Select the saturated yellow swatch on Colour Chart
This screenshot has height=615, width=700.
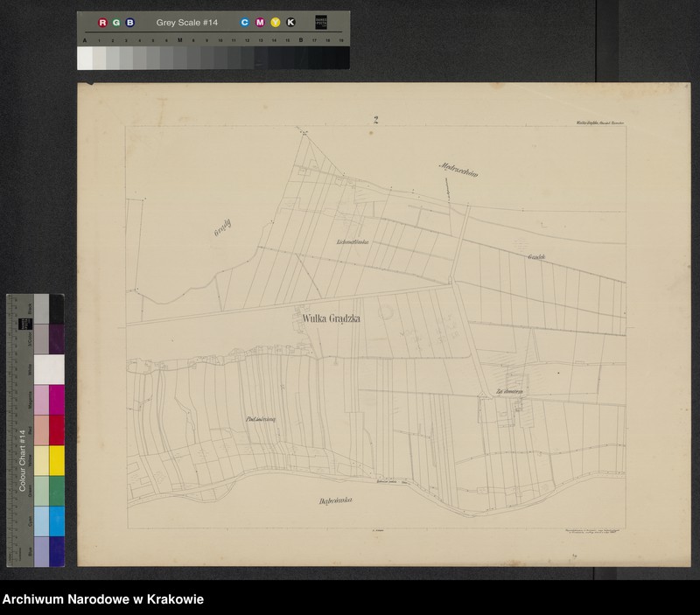pyautogui.click(x=56, y=460)
